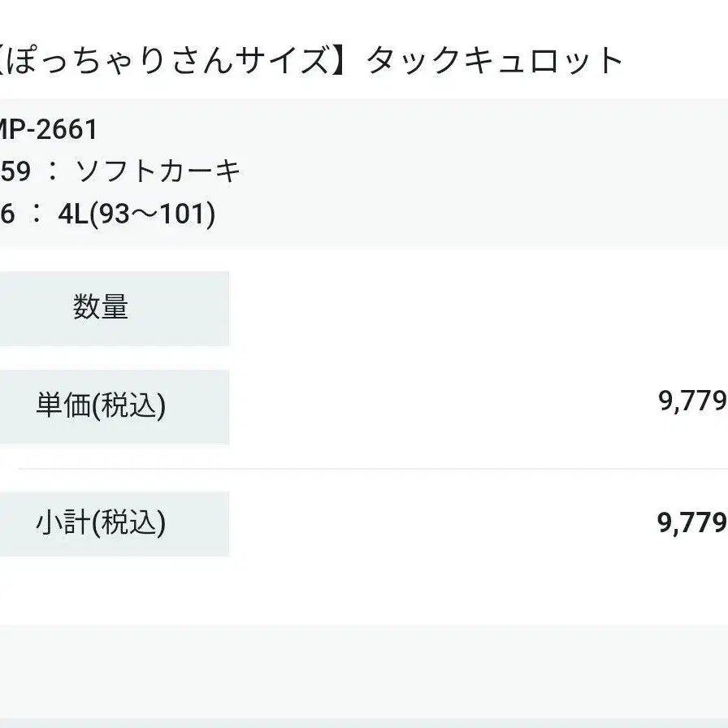The height and width of the screenshot is (728, 728).
Task: Click the size code number 6
Action: click(x=6, y=215)
